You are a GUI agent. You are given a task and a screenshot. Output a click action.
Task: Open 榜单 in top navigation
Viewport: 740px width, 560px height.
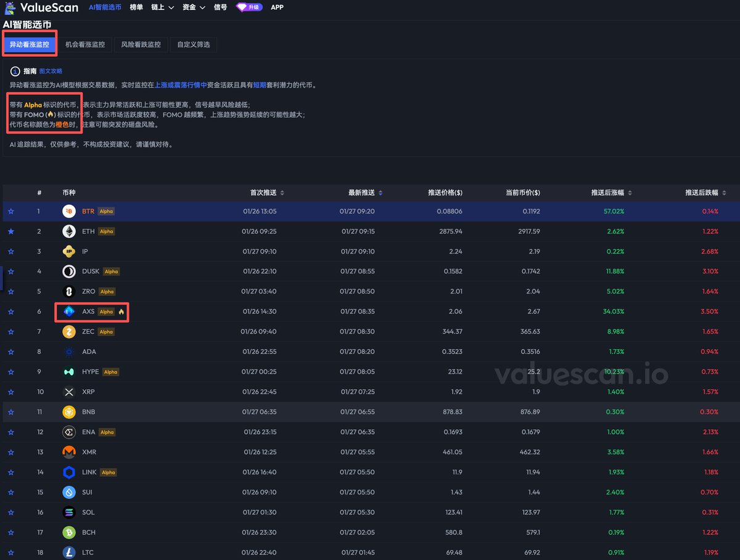click(x=136, y=7)
